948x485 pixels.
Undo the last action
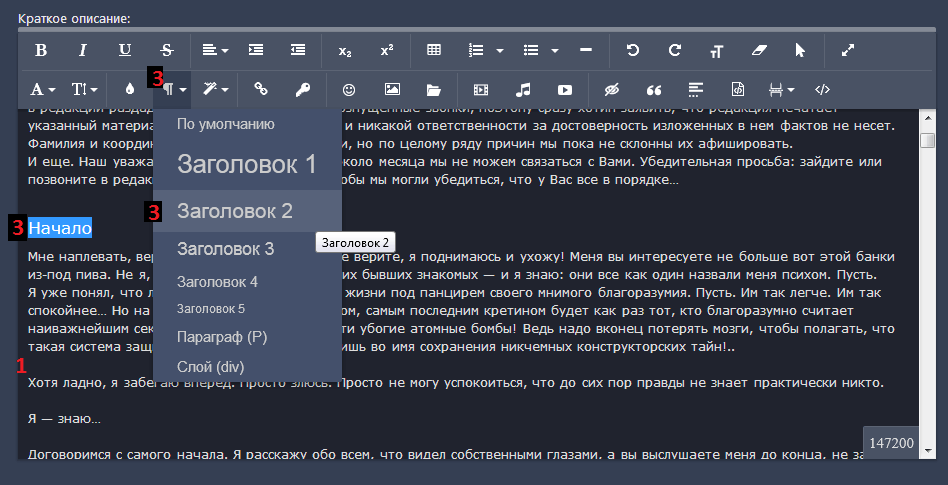[632, 50]
